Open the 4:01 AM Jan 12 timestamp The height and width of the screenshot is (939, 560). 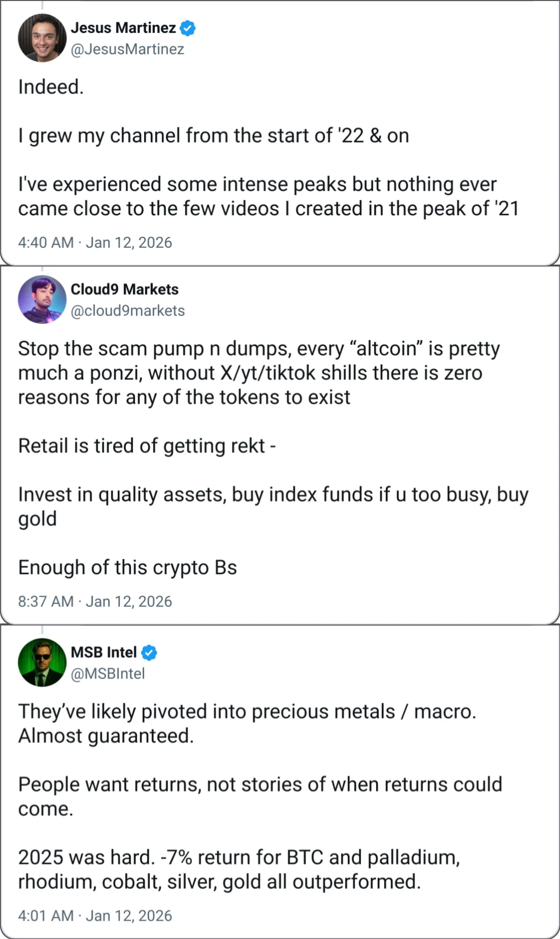click(x=95, y=916)
